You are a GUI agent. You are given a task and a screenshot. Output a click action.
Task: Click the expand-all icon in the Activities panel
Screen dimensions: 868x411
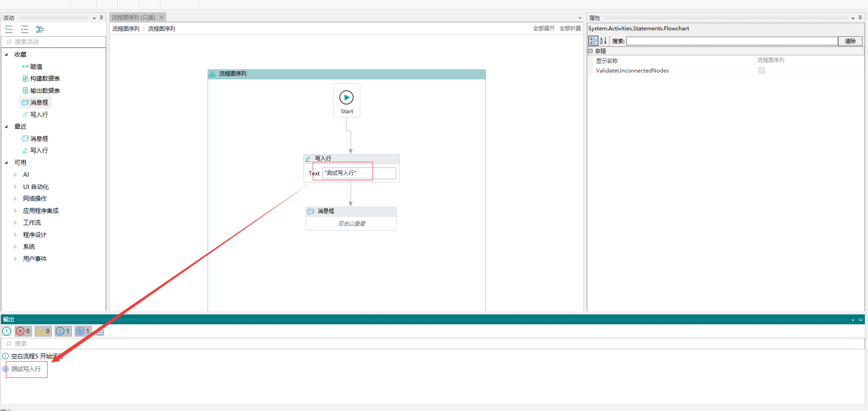click(9, 29)
